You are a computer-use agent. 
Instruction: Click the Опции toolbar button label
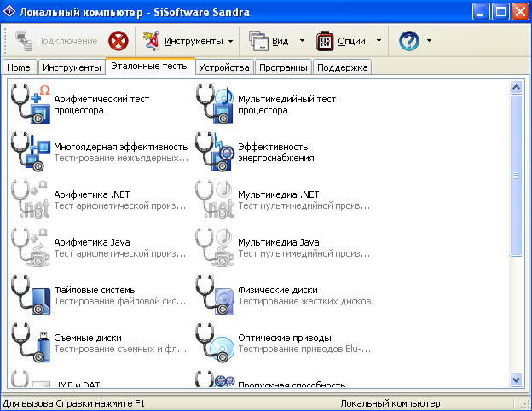[351, 41]
